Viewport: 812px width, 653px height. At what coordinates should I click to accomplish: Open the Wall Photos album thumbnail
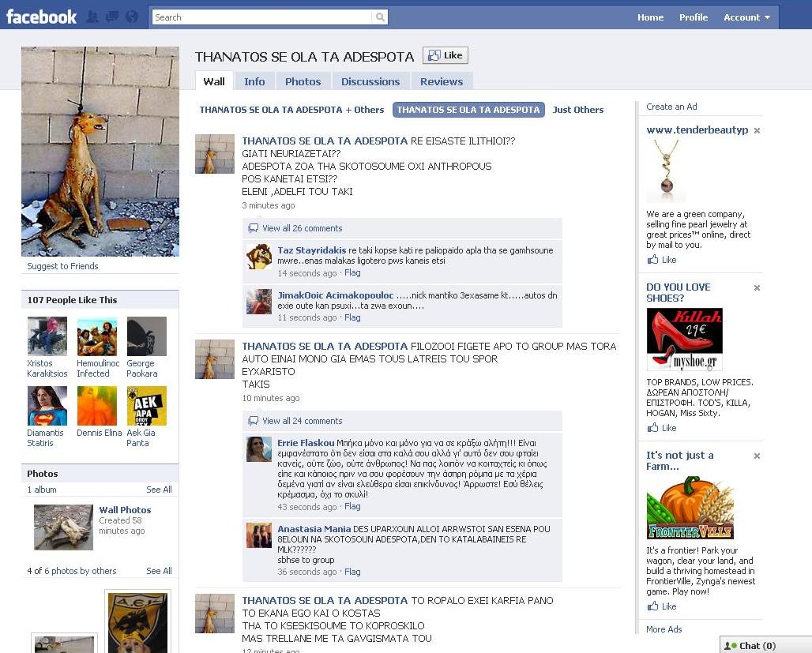pyautogui.click(x=63, y=527)
